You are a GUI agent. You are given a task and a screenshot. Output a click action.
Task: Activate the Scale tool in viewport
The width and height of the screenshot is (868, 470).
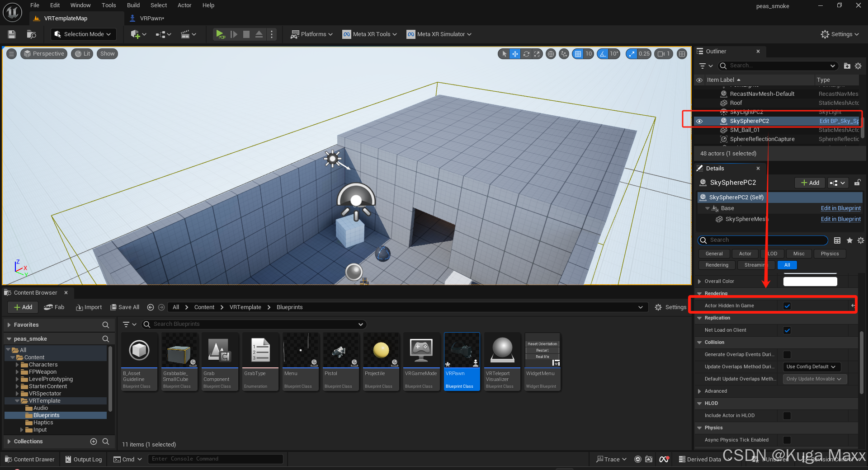(537, 54)
